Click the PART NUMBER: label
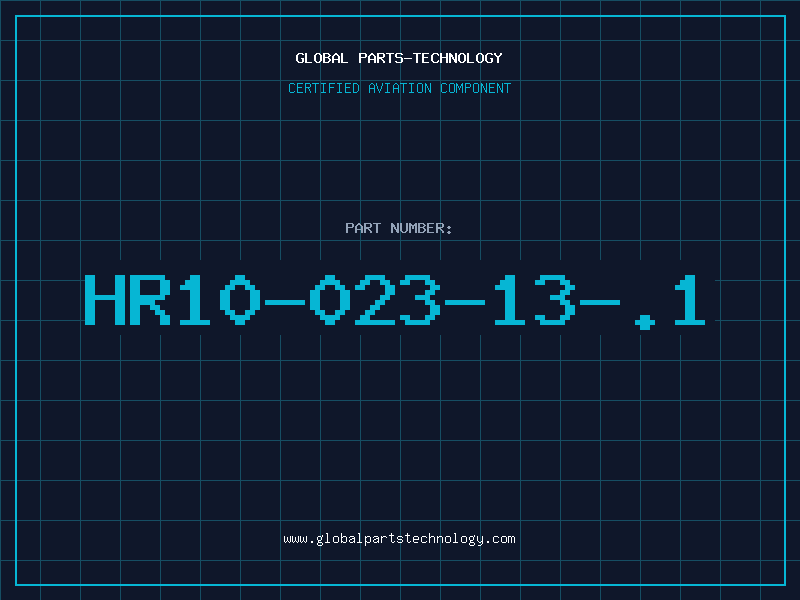800x600 pixels. (398, 228)
